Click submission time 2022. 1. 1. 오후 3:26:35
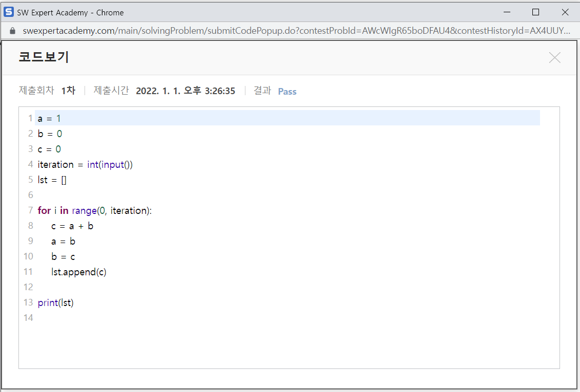 click(185, 91)
